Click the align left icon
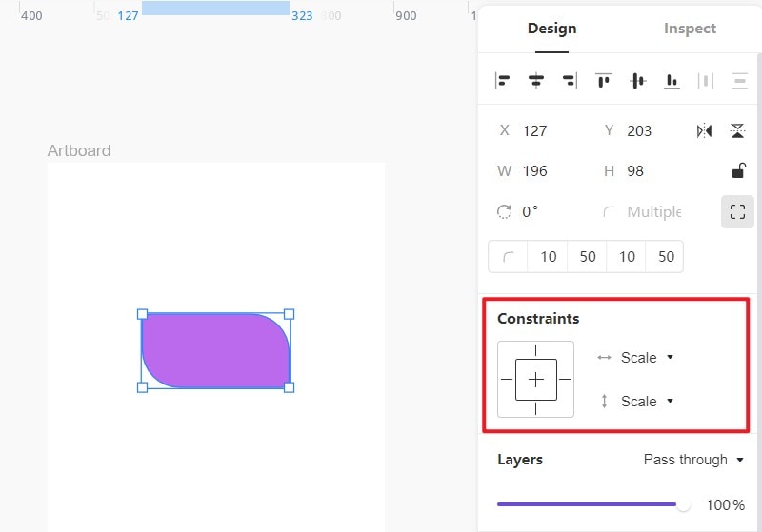Image resolution: width=762 pixels, height=532 pixels. click(503, 81)
